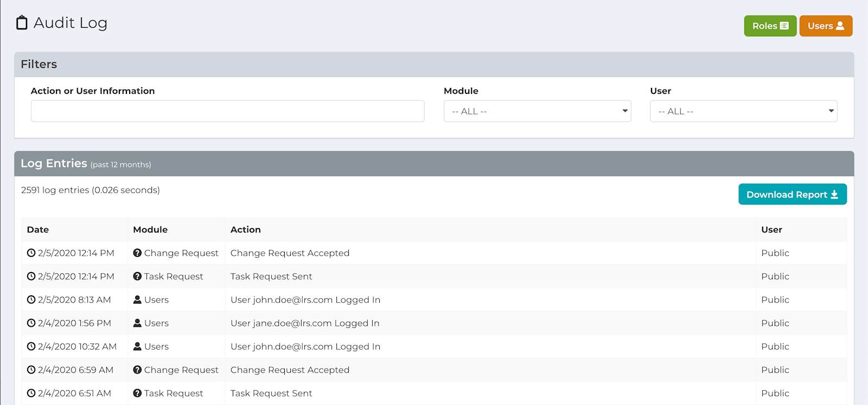Select date 2/4/2020 1:56 PM

pos(74,323)
